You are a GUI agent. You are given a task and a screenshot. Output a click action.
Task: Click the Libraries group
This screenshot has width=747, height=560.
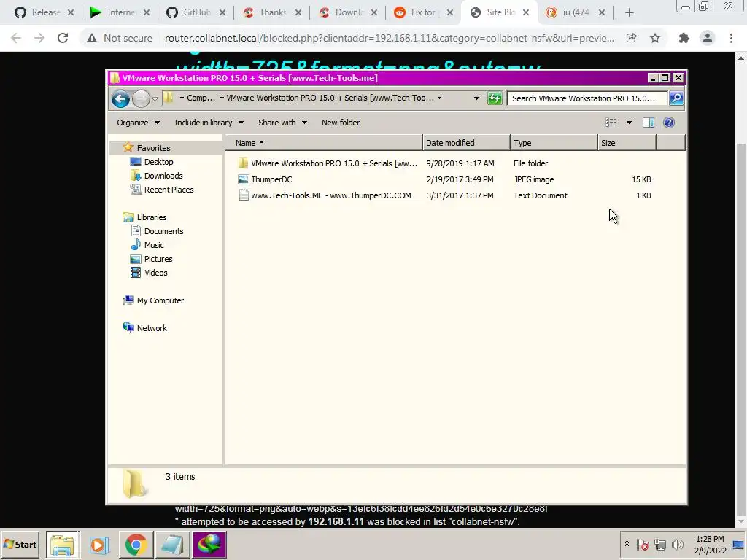click(145, 217)
